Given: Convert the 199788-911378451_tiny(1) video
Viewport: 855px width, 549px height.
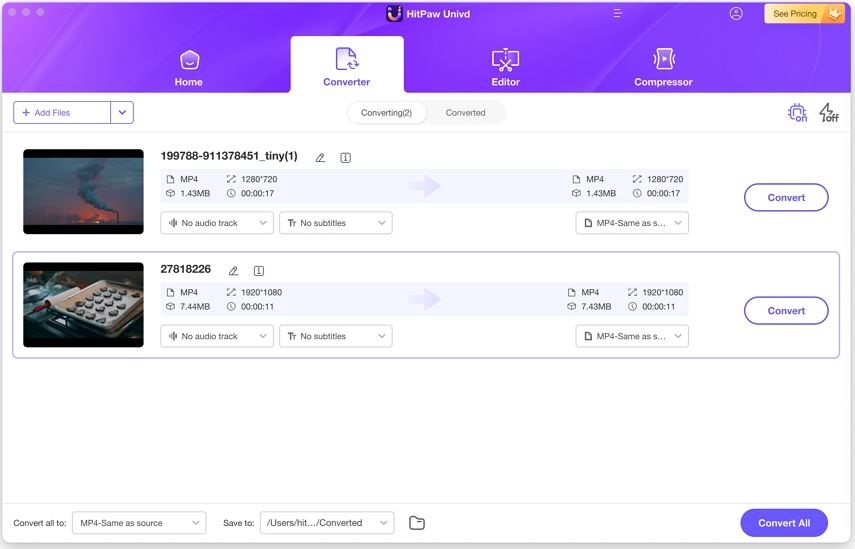Looking at the screenshot, I should pyautogui.click(x=786, y=197).
